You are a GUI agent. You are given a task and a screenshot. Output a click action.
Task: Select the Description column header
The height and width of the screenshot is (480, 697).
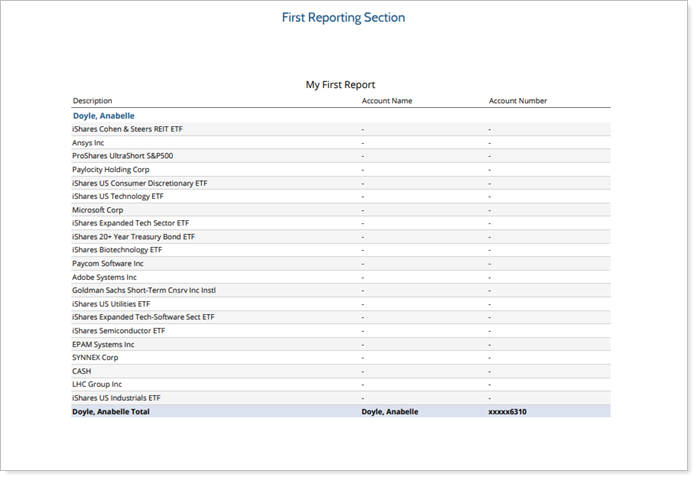pyautogui.click(x=92, y=101)
